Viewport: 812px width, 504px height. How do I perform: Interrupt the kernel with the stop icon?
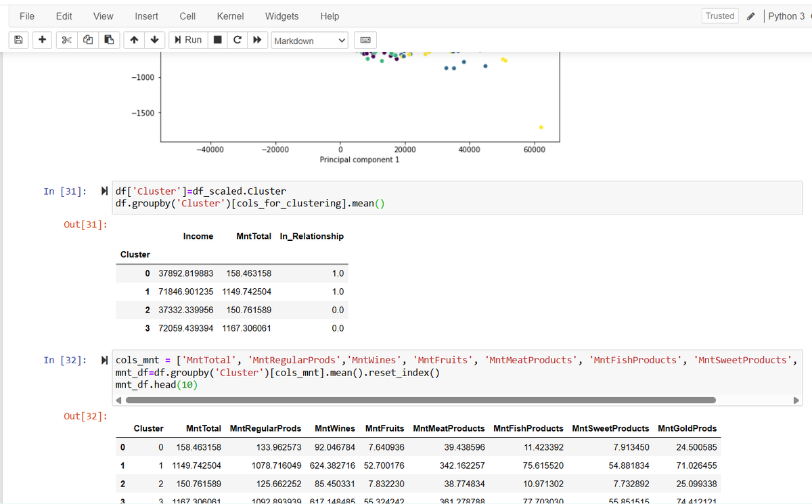point(217,40)
